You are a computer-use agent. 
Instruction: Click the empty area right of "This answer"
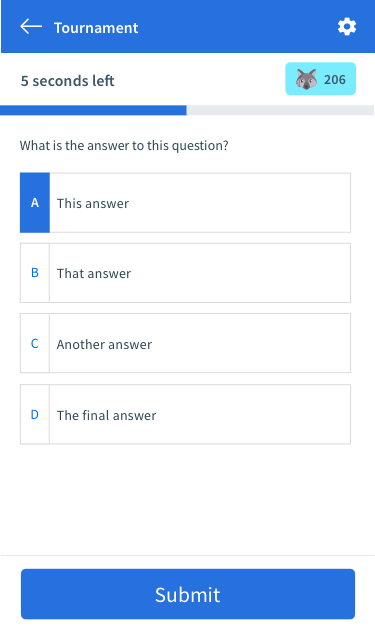coord(240,202)
